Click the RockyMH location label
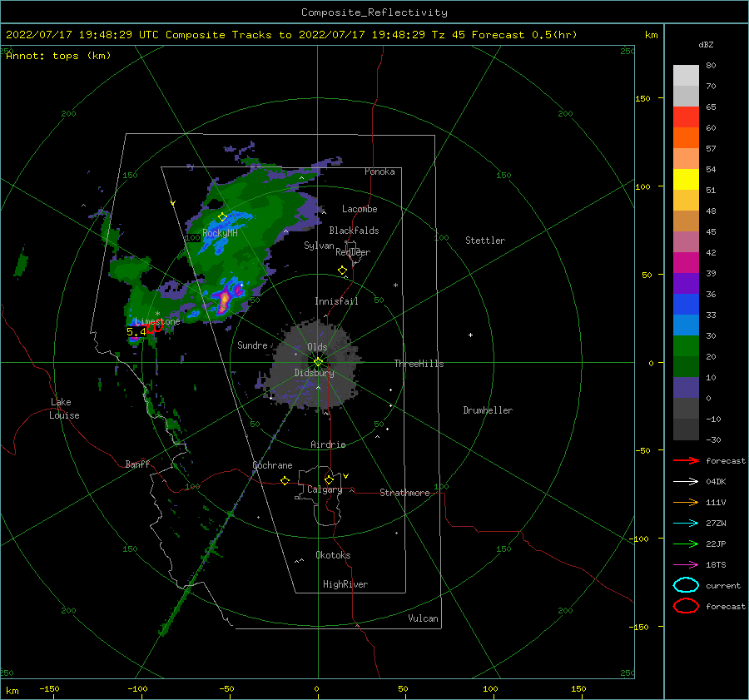749x700 pixels. click(220, 233)
